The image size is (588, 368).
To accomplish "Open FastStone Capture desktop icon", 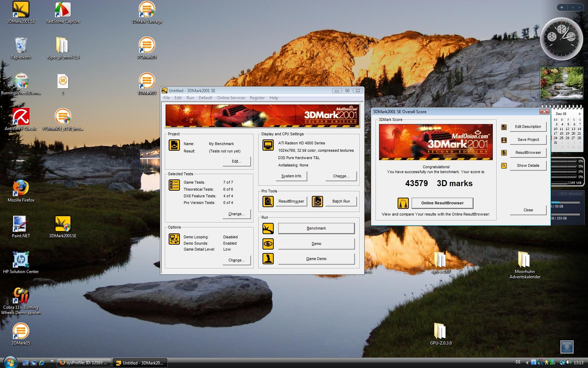I will point(63,13).
